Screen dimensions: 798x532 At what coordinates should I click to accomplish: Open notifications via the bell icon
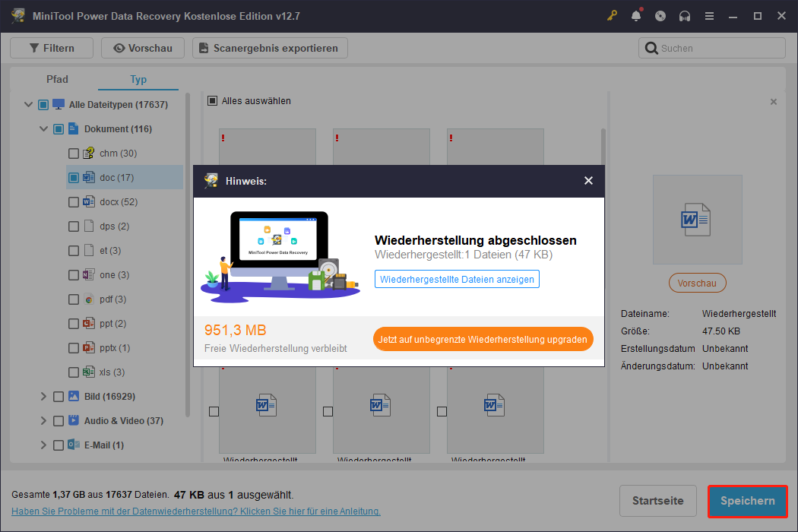pos(636,15)
